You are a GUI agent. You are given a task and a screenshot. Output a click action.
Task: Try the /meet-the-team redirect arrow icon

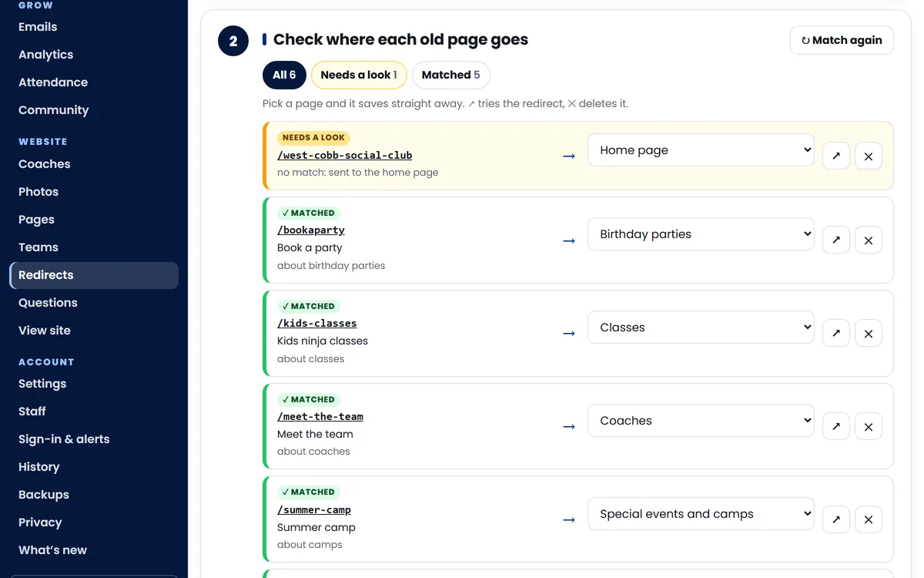click(836, 426)
